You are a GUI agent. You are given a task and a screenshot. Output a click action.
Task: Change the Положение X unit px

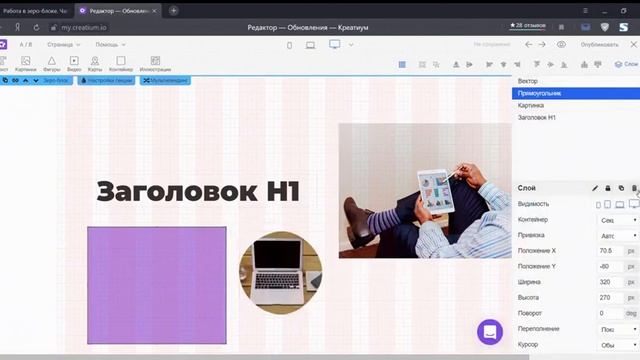coord(631,251)
